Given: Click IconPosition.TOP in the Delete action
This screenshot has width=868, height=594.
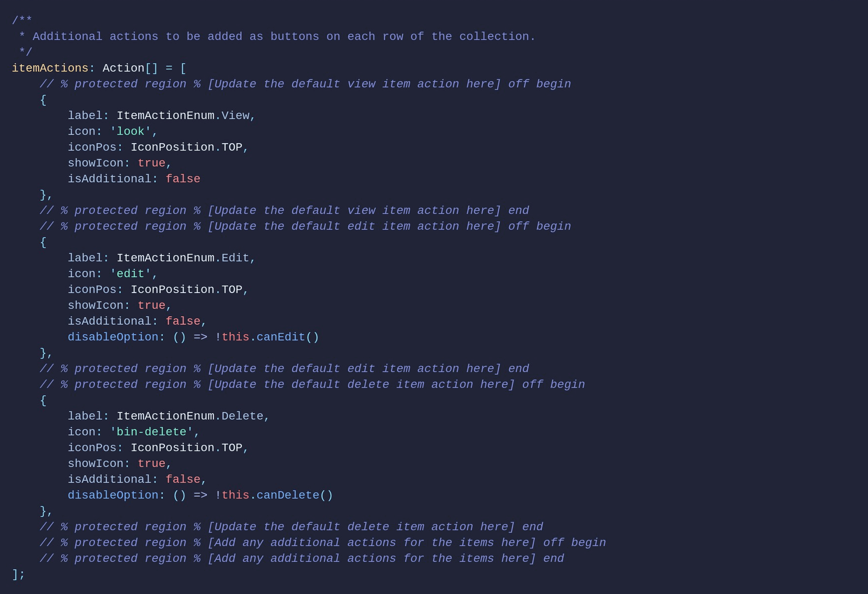Looking at the screenshot, I should 186,448.
